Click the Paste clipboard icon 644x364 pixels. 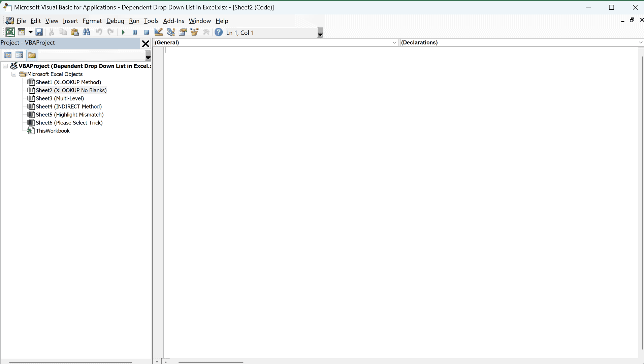point(75,32)
